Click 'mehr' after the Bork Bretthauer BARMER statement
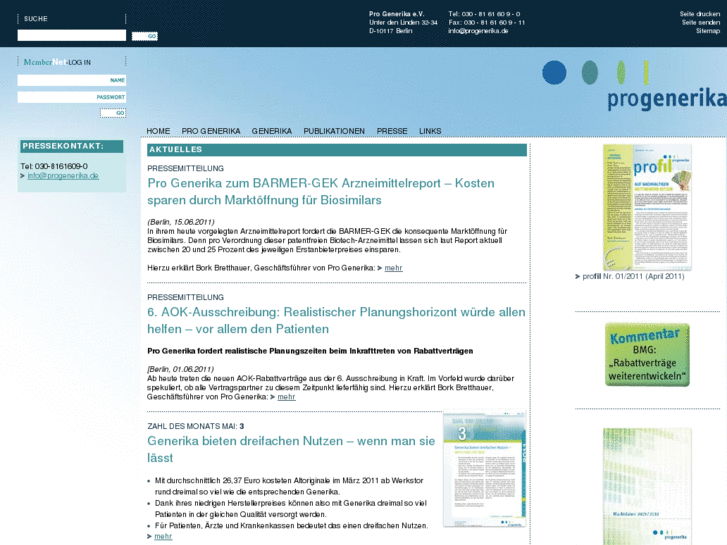 [x=393, y=268]
